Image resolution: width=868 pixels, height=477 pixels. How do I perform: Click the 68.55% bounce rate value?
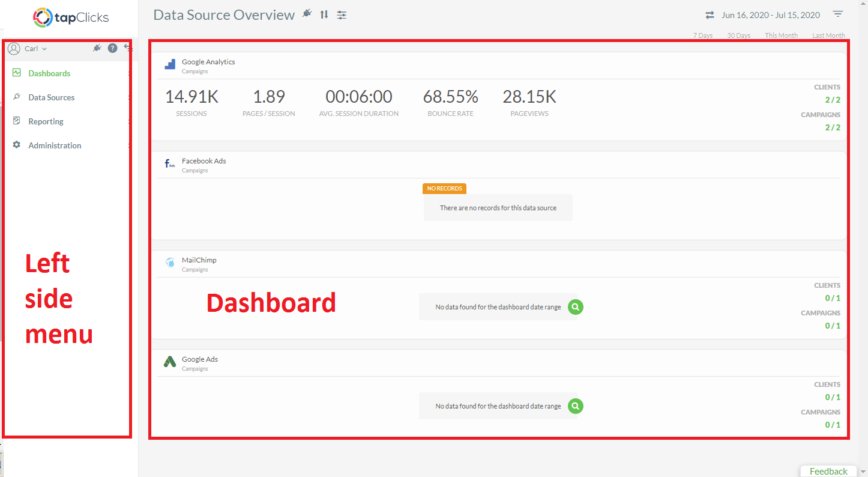451,97
